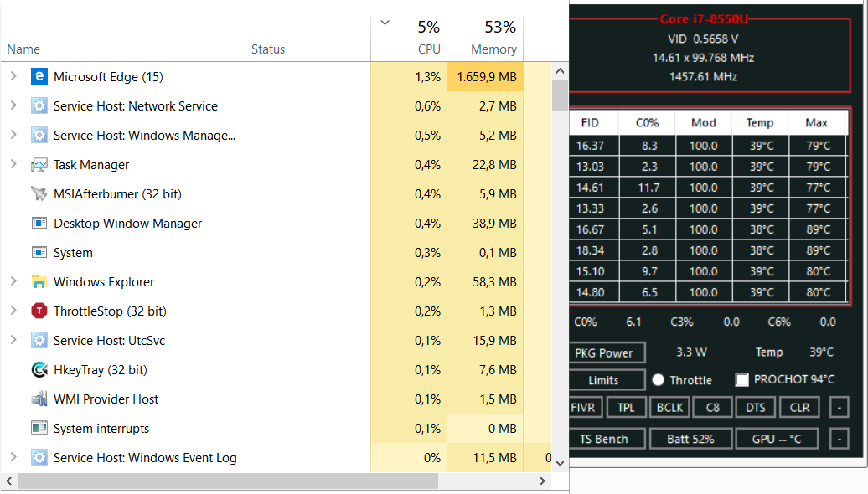Click the red ThrottleStop process icon
Viewport: 868px width, 494px height.
[x=39, y=311]
